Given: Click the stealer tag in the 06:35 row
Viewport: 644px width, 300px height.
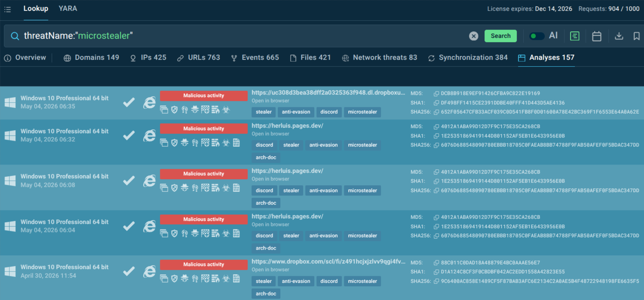Looking at the screenshot, I should (264, 112).
